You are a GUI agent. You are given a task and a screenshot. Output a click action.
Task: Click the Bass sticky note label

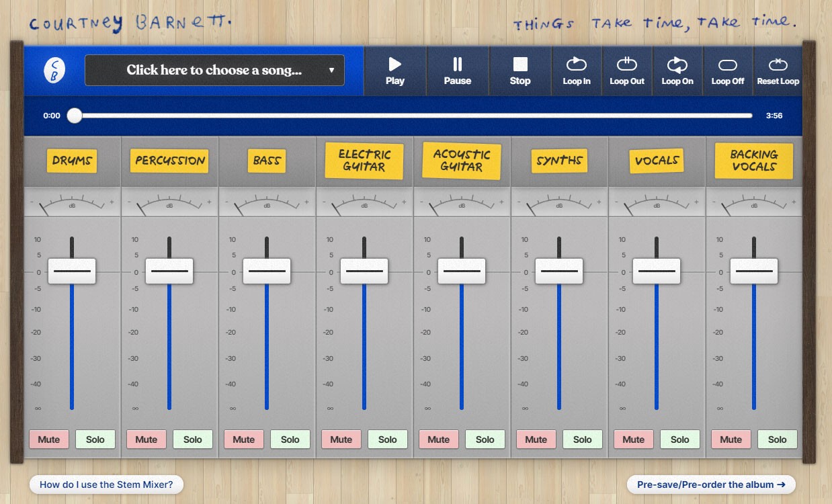tap(267, 161)
